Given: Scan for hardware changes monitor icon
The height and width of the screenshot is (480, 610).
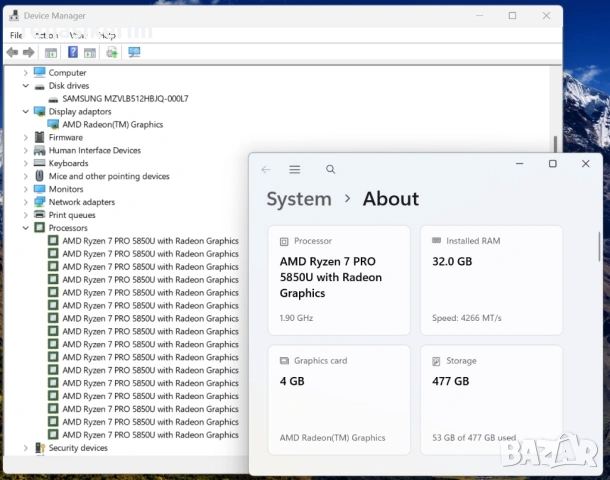Looking at the screenshot, I should coord(134,52).
